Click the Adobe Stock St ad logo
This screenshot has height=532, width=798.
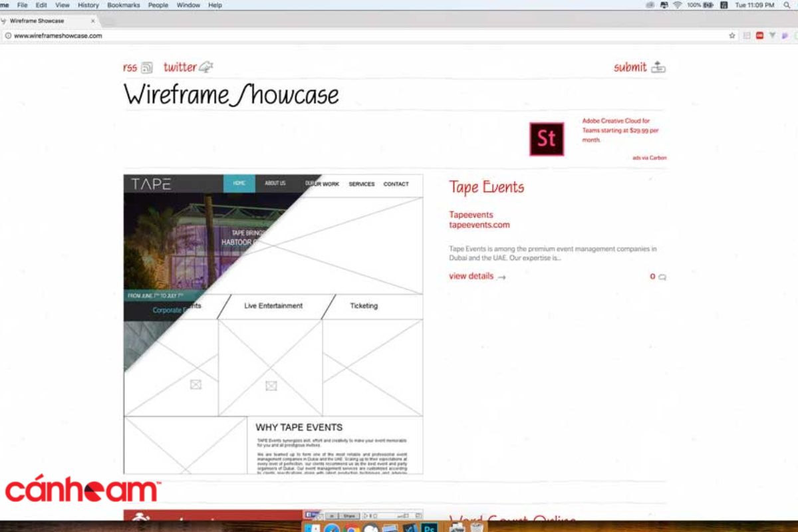[x=547, y=139]
